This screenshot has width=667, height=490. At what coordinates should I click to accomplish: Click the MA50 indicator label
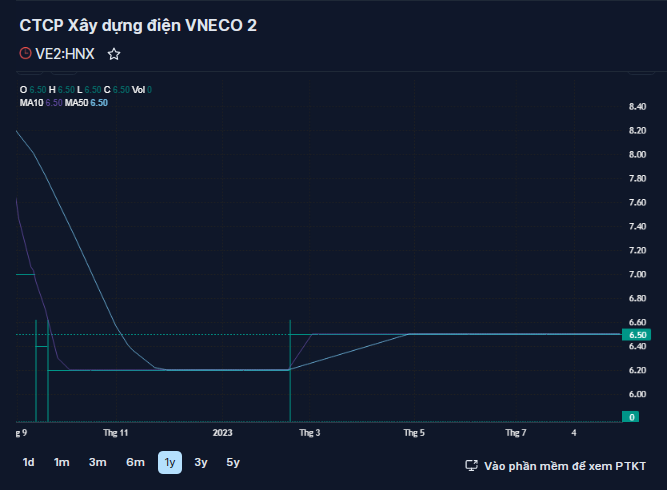[76, 103]
